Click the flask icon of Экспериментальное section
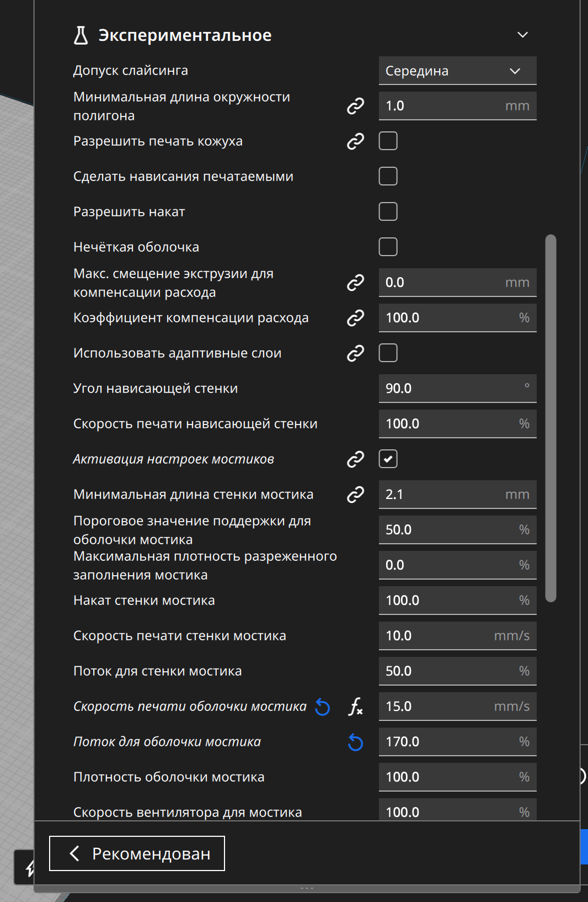Screen dimensions: 588x902 (81, 35)
